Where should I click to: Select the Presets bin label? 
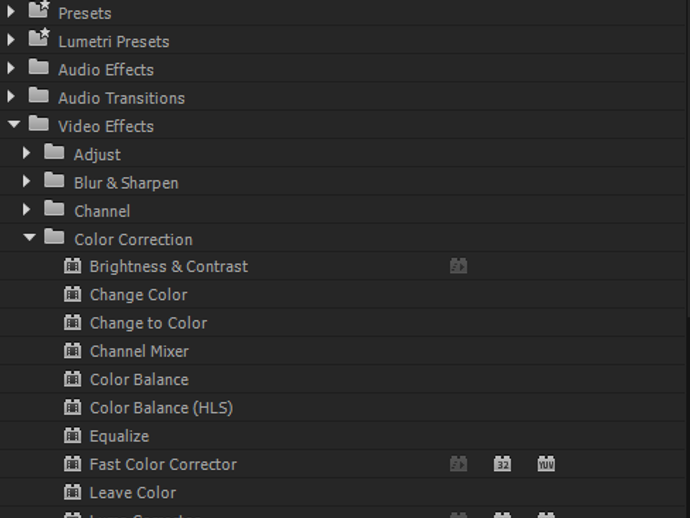click(85, 14)
